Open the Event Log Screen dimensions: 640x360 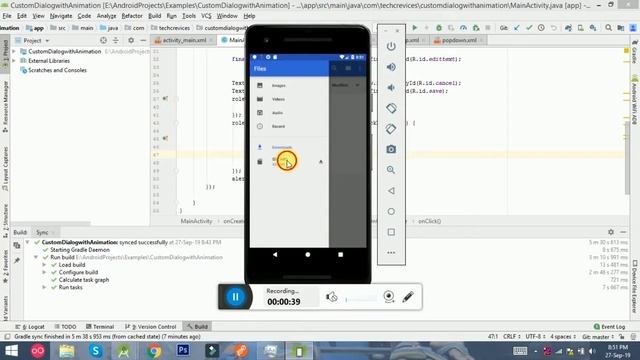(x=610, y=327)
